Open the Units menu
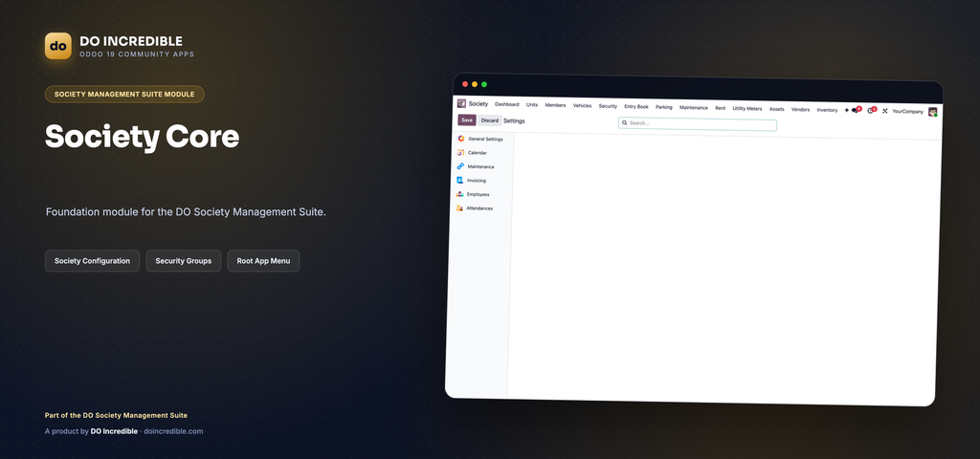Screen dimensions: 980x459 (532, 105)
